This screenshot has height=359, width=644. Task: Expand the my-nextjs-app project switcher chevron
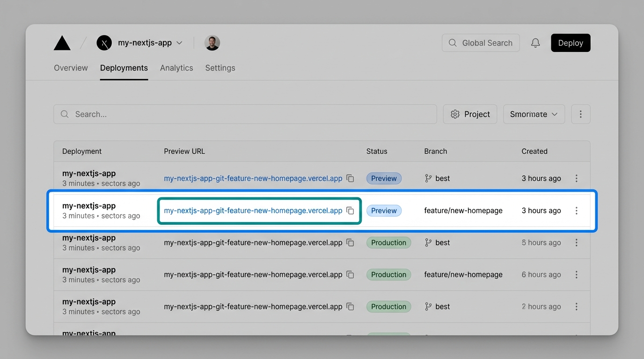click(179, 43)
